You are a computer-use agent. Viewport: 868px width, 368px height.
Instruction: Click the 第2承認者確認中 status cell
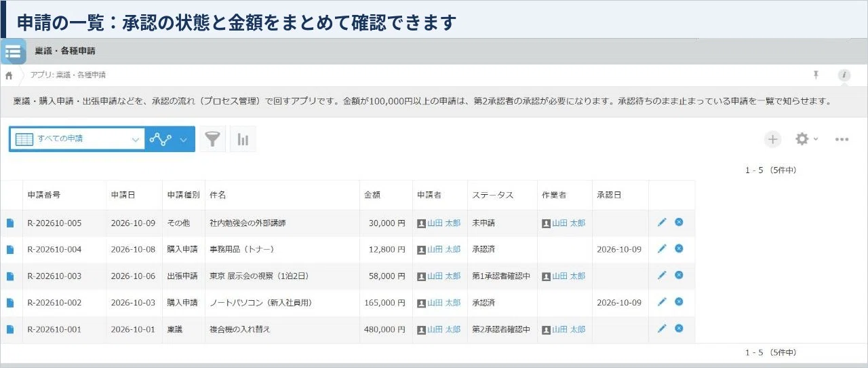point(501,329)
